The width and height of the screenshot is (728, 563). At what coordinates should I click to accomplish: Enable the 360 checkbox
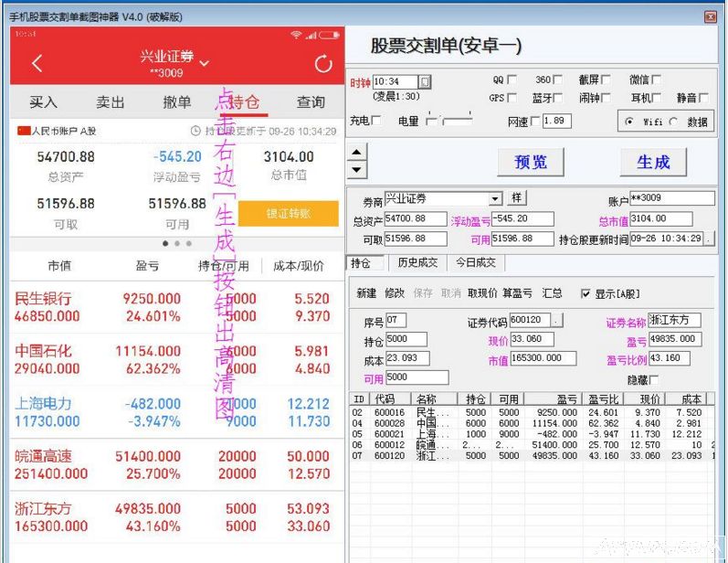557,80
